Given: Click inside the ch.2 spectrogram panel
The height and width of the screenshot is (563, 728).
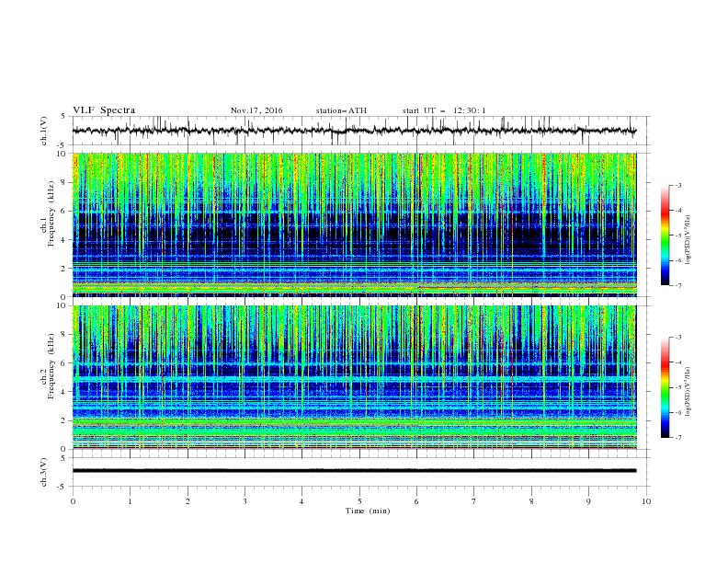Looking at the screenshot, I should pyautogui.click(x=354, y=377).
